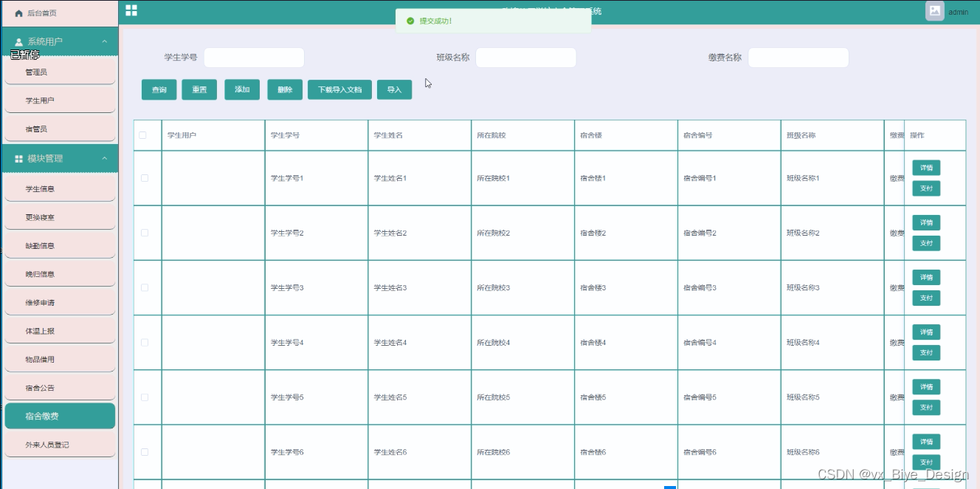Open the 晚归信息 sidebar item
The width and height of the screenshot is (980, 489).
(60, 274)
